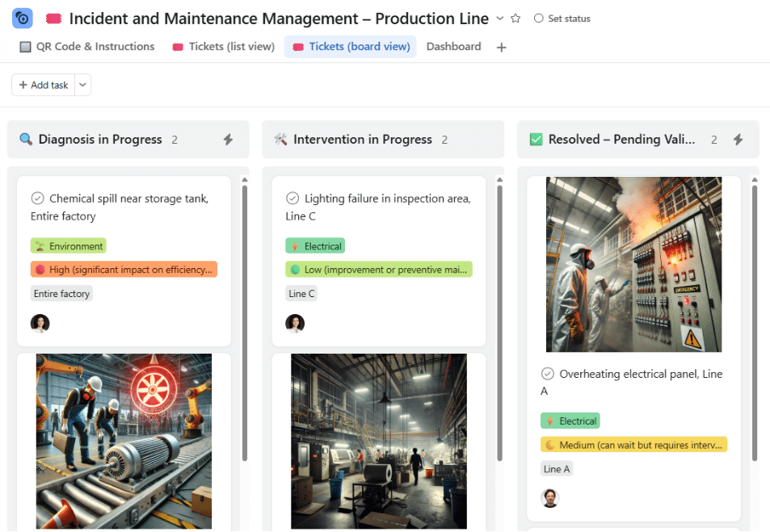
Task: Click lightning rules icon in Resolved column header
Action: 738,140
